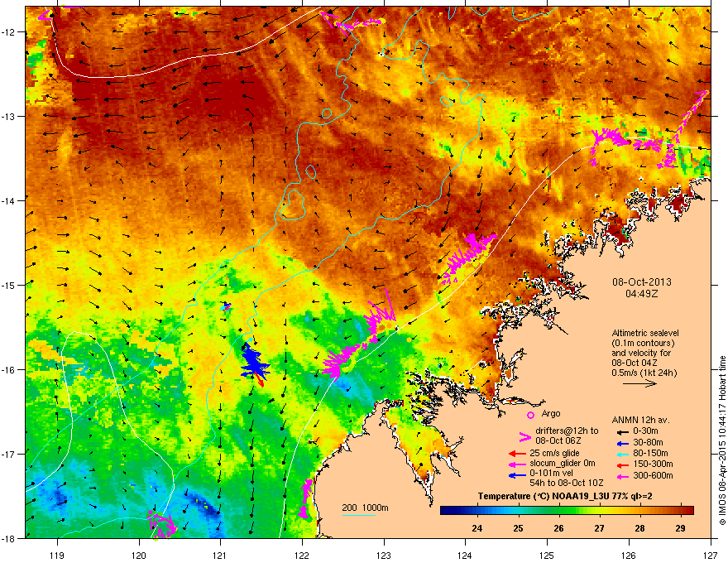Click the 0.5m/s velocity scale arrow
Image resolution: width=728 pixels, height=563 pixels.
pos(639,383)
